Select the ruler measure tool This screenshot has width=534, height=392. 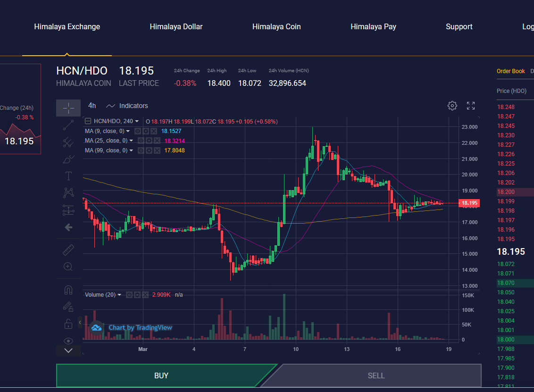point(68,250)
